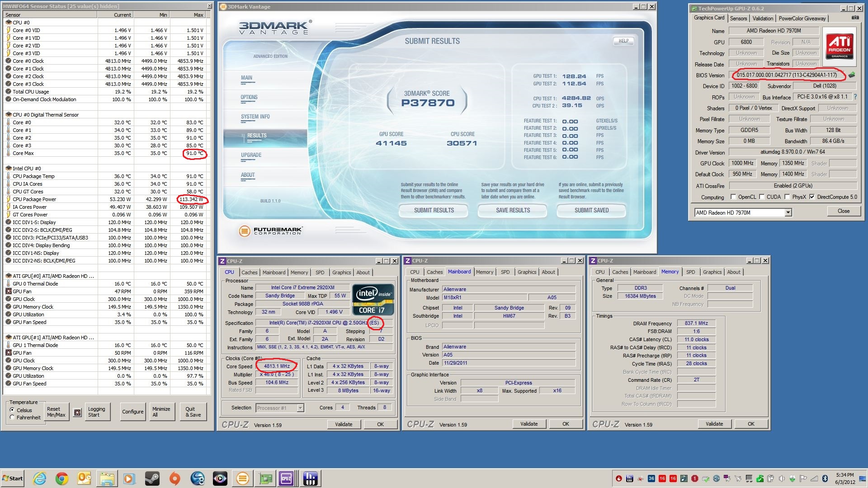Open Google Chrome from the taskbar

[62, 479]
